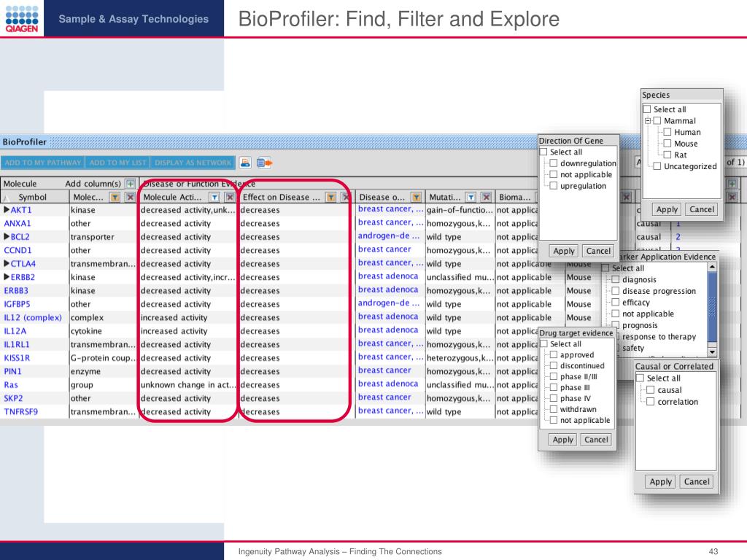Click the QIAGEN logo
This screenshot has width=747, height=560.
(x=21, y=18)
